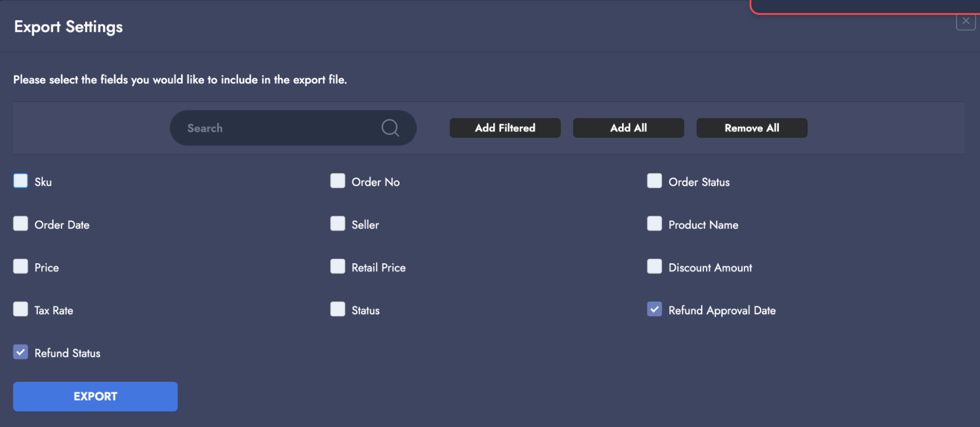Uncheck the Refund Status checkbox
This screenshot has width=980, height=427.
(x=21, y=352)
